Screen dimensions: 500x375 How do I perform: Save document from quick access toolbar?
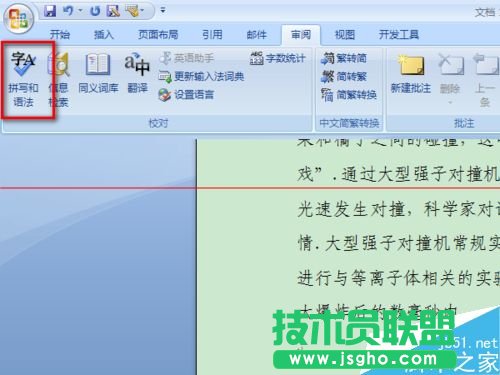[50, 11]
